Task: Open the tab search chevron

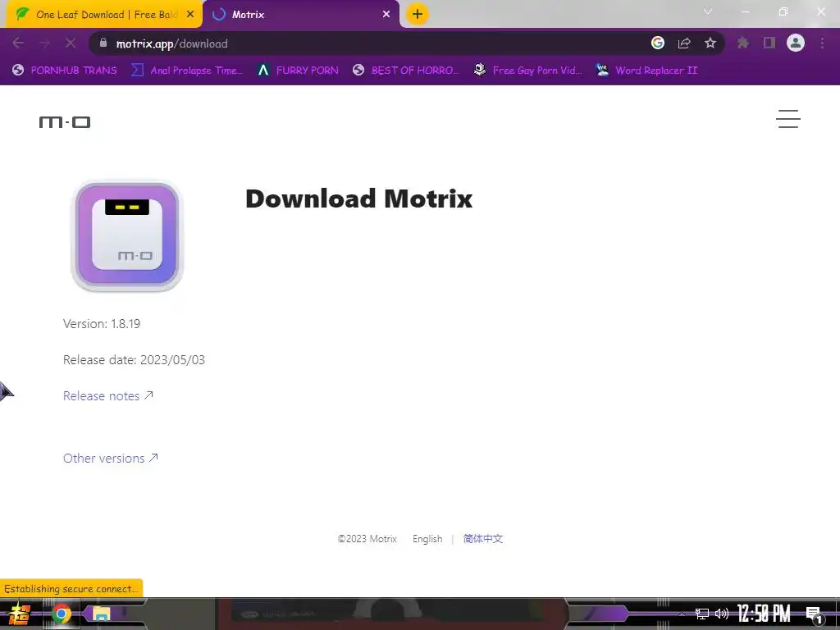Action: pos(708,11)
